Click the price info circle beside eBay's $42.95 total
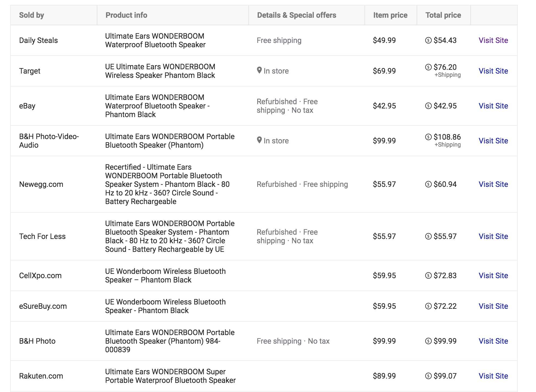Image resolution: width=536 pixels, height=392 pixels. [x=429, y=106]
